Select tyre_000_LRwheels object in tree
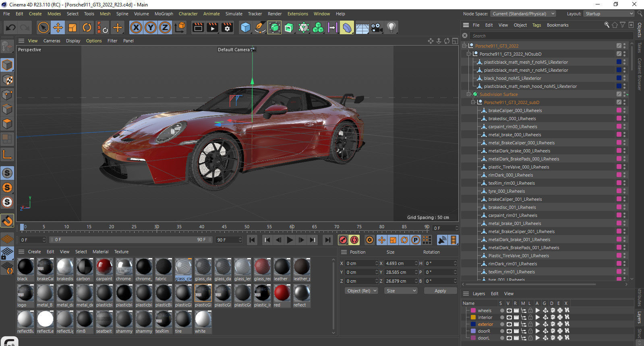Screen dimensions: 644x346 click(507, 191)
